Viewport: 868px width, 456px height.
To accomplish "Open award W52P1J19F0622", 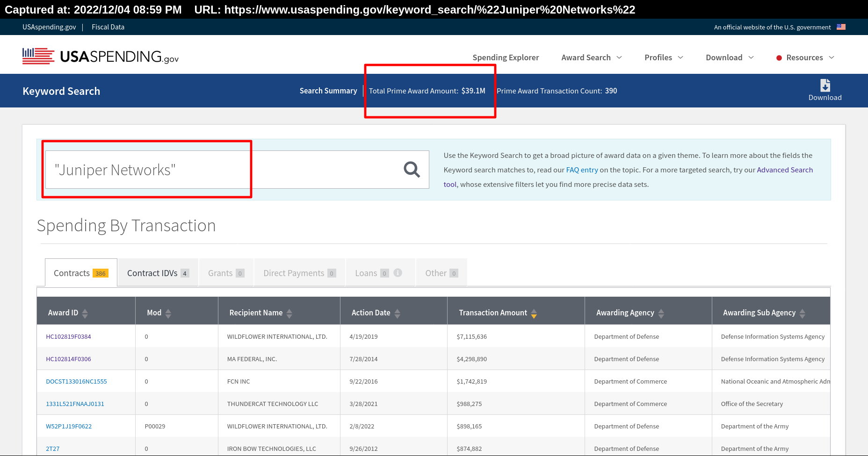I will [69, 426].
